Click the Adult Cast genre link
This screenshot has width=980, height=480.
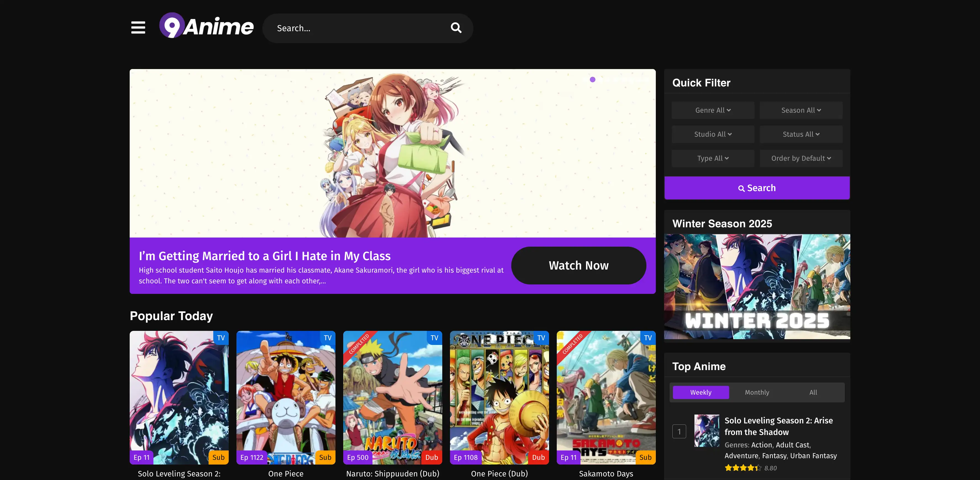[x=792, y=445]
